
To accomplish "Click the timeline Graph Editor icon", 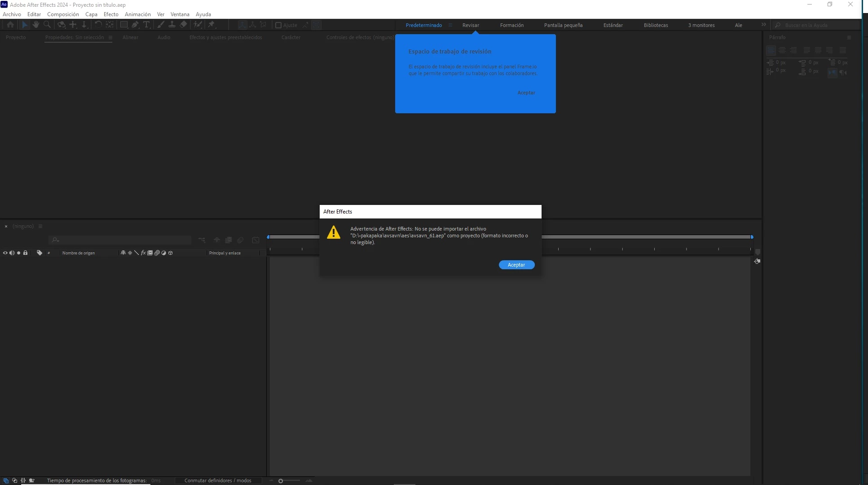I will tap(256, 240).
